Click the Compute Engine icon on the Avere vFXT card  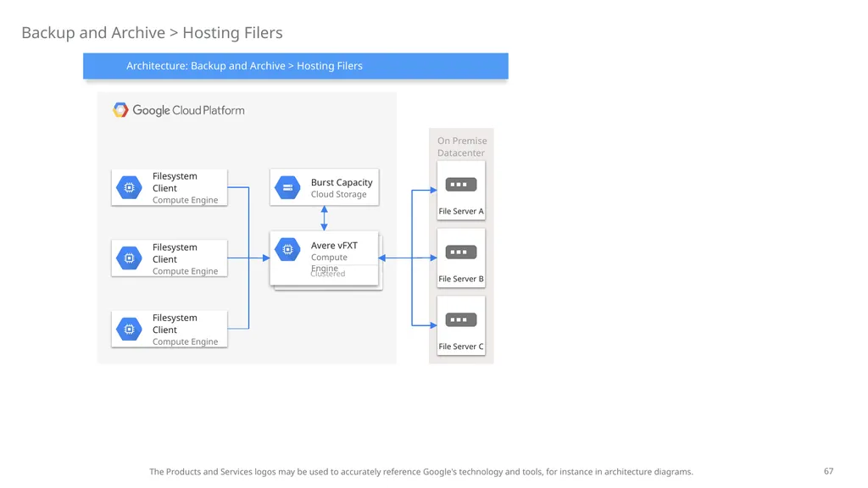(x=287, y=250)
